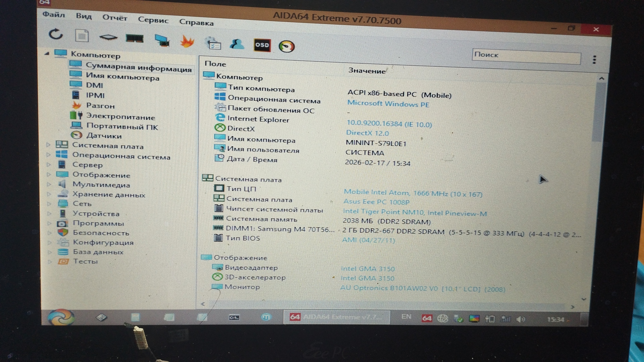Viewport: 644px width, 362px height.
Task: Click the EN language indicator in taskbar
Action: click(406, 316)
